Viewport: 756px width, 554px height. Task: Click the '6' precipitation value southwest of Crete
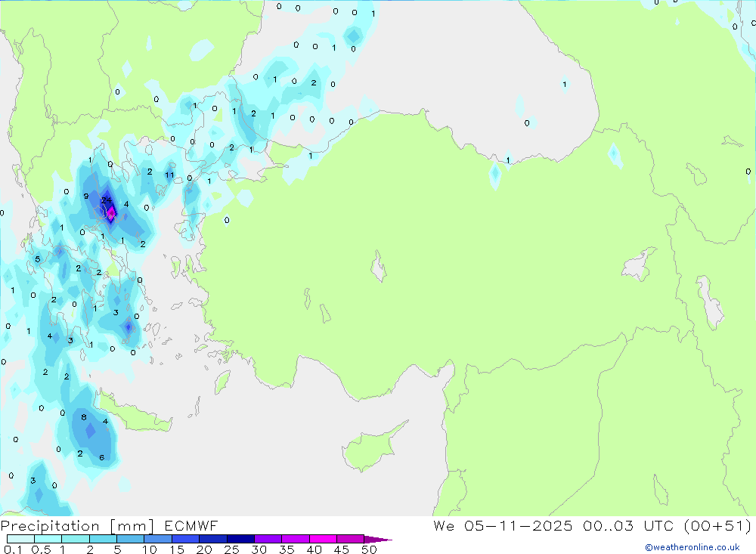click(x=102, y=457)
